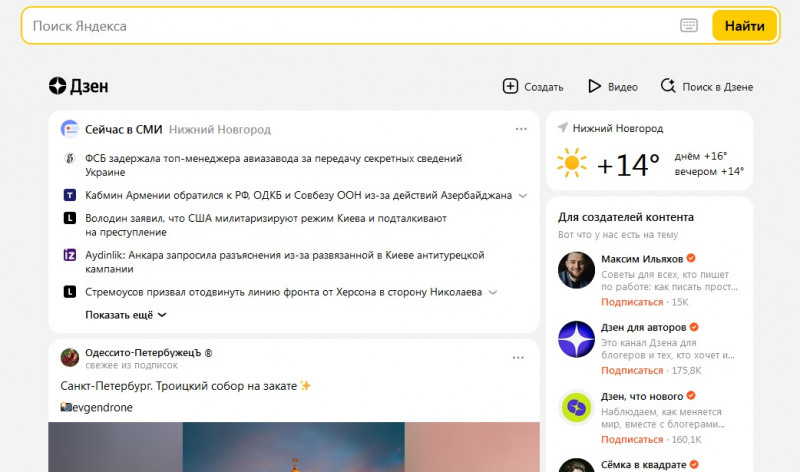Open Володин заявил news headline
Screen dimensions: 800x472
pos(266,225)
